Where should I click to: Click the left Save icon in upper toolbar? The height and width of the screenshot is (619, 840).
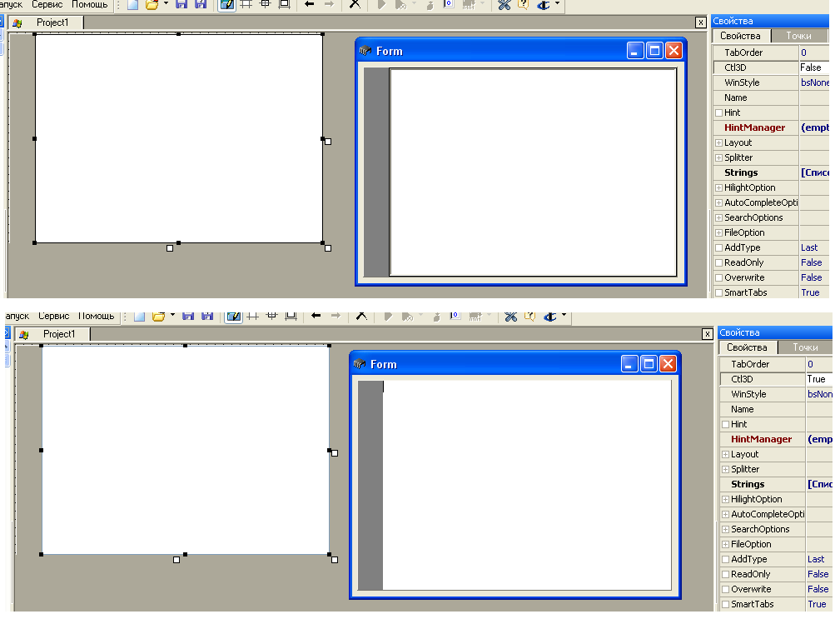pos(181,4)
